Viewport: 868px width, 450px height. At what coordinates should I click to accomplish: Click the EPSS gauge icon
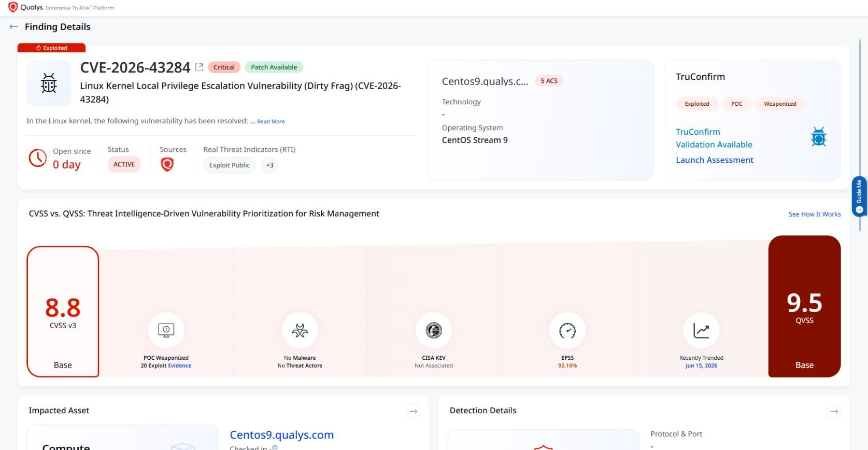[x=567, y=330]
